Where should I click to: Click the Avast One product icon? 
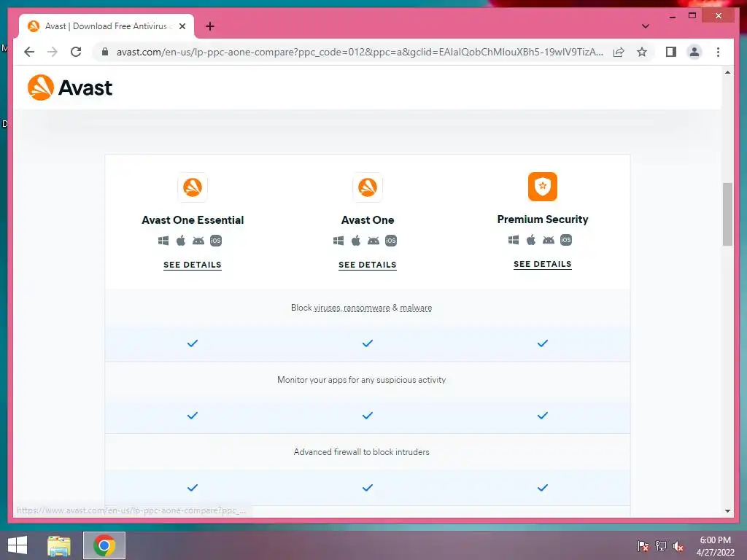click(368, 187)
